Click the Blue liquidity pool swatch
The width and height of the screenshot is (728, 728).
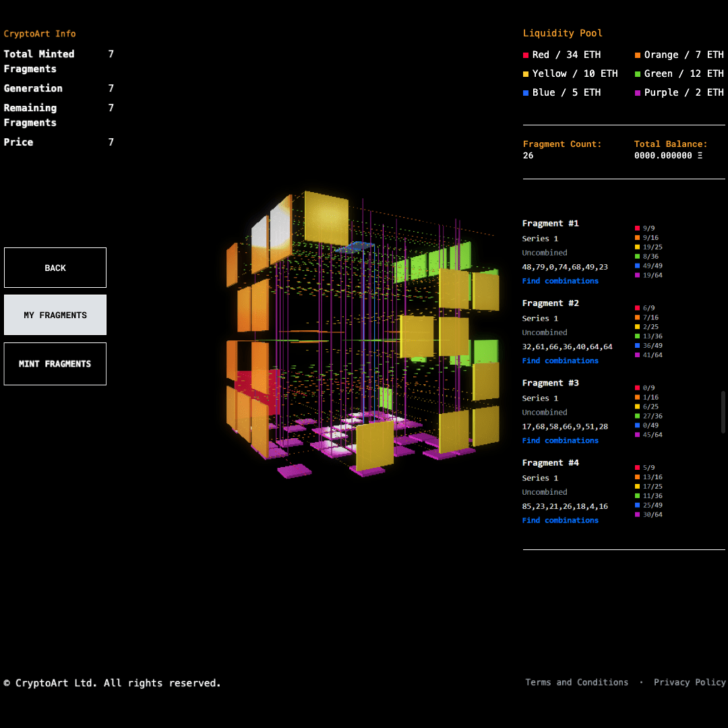[x=526, y=93]
